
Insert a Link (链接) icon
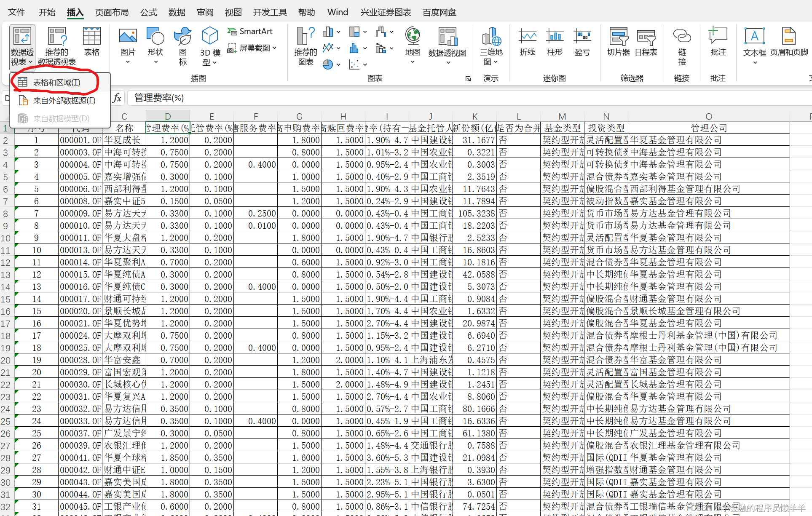point(682,45)
